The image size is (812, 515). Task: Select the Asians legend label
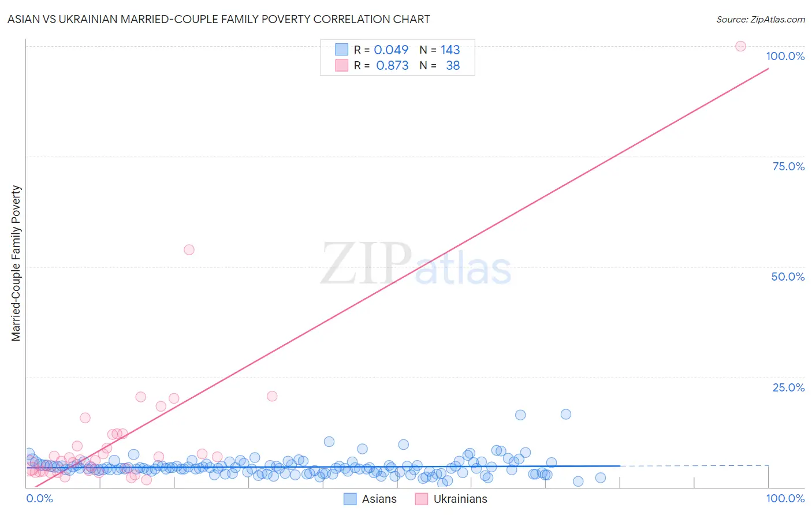pos(379,499)
